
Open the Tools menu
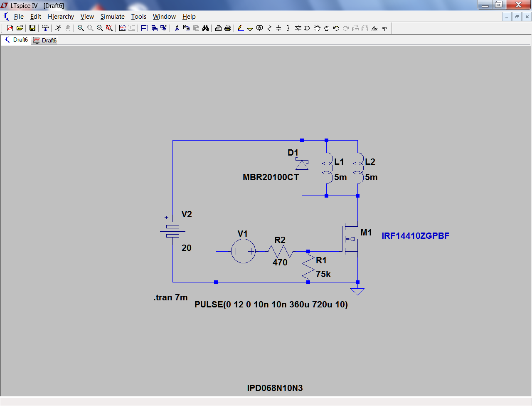pos(139,17)
